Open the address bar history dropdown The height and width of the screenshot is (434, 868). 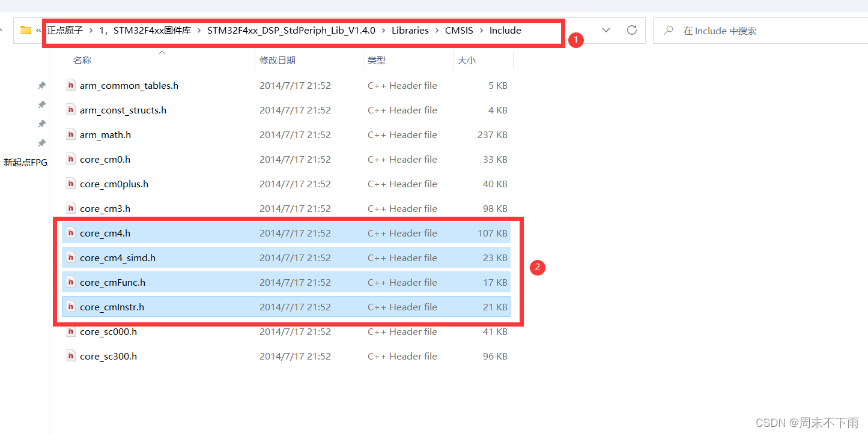click(x=606, y=30)
